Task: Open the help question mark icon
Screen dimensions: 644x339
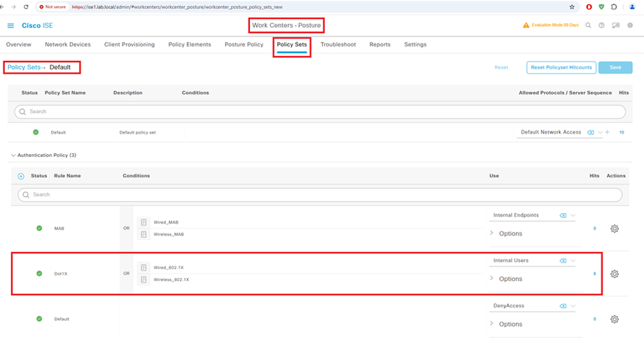Action: click(x=601, y=25)
